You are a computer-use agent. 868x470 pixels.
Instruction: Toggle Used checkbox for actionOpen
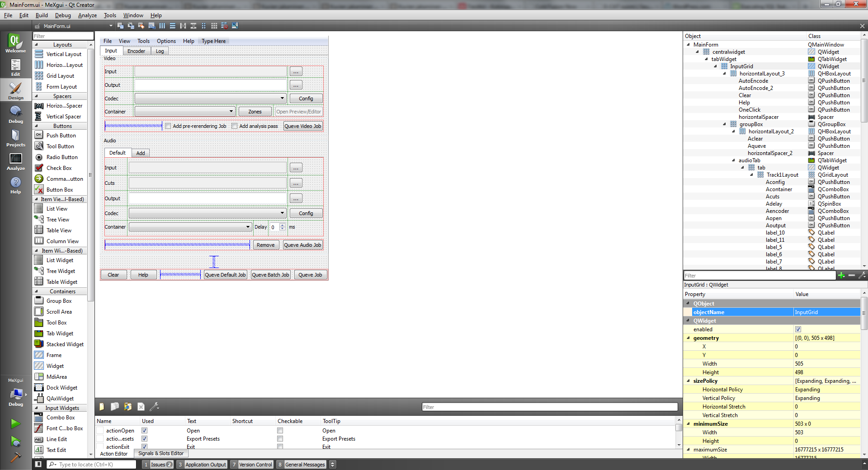(144, 431)
